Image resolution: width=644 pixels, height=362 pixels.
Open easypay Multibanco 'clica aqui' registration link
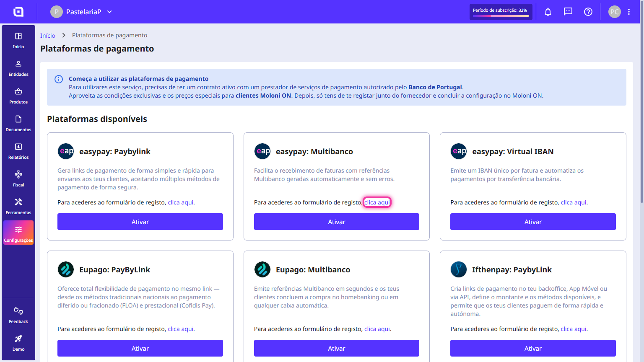377,202
